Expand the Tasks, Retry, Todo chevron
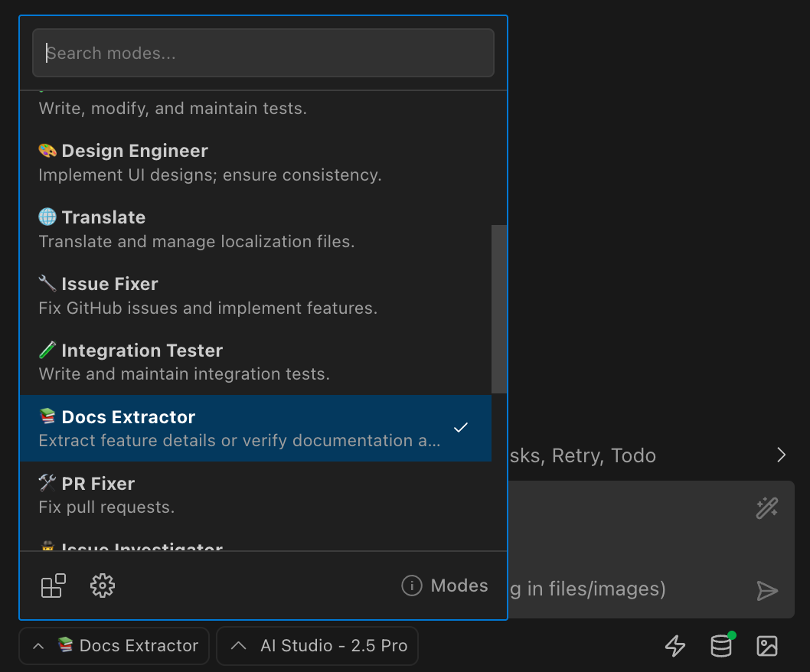The width and height of the screenshot is (810, 672). (x=781, y=455)
